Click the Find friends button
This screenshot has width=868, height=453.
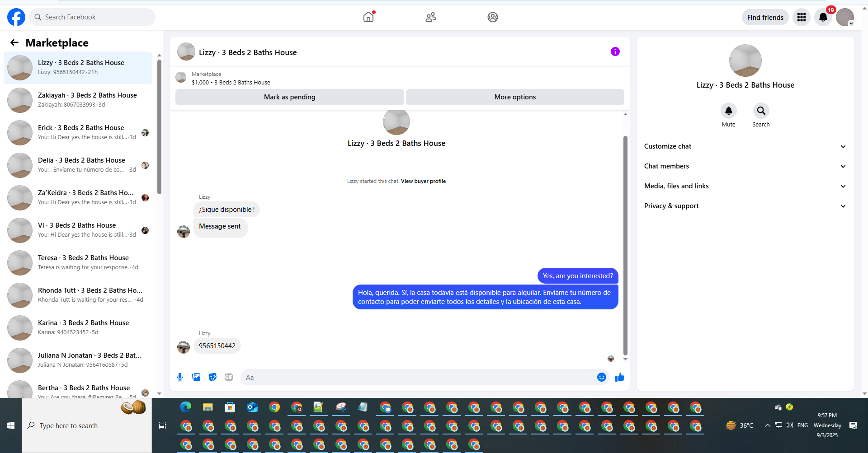pyautogui.click(x=765, y=17)
